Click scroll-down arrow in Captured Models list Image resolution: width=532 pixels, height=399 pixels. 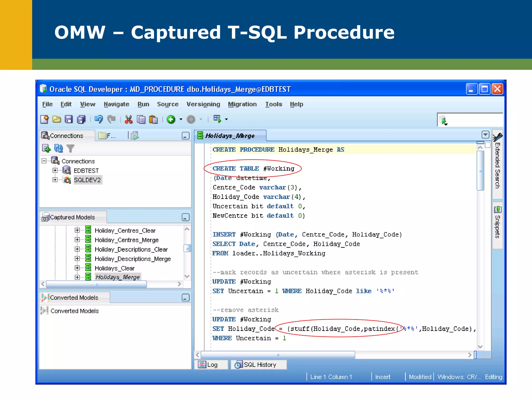pos(187,276)
